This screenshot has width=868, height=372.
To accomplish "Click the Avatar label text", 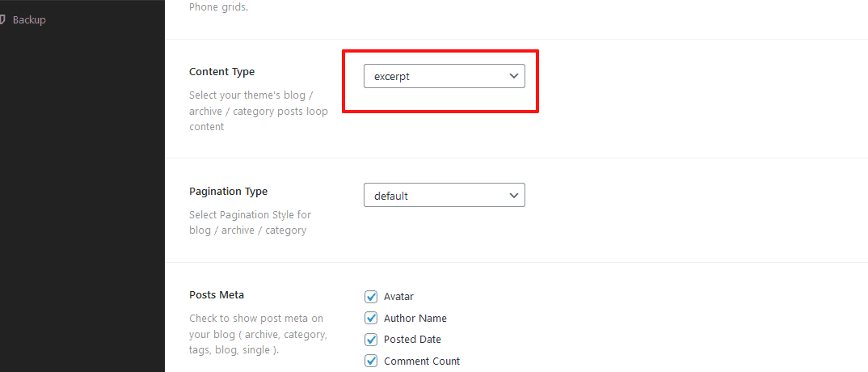I will (398, 297).
